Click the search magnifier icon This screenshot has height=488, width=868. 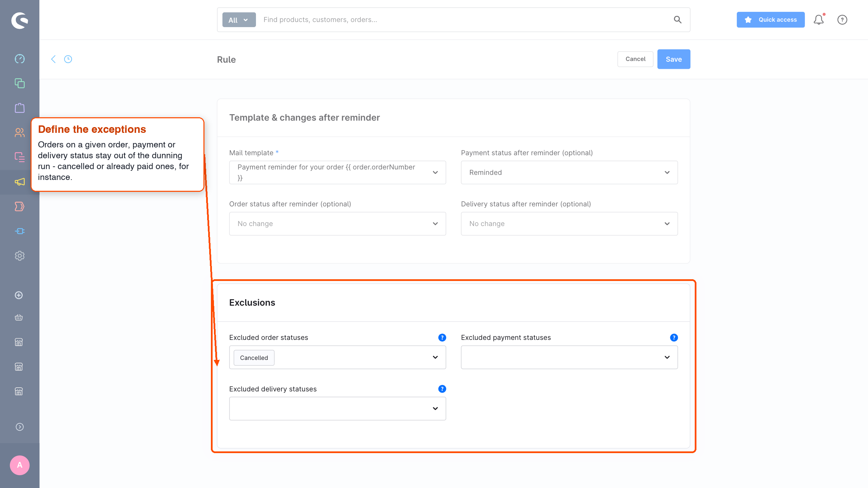(677, 20)
